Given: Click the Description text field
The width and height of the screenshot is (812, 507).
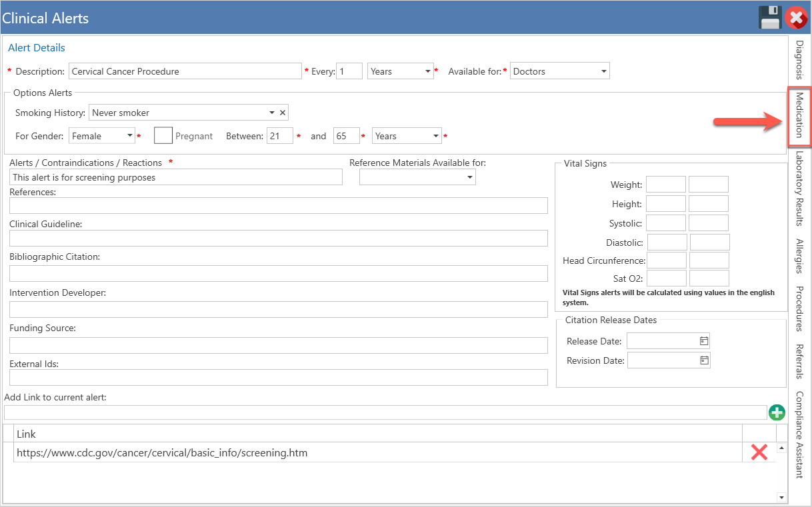Looking at the screenshot, I should [185, 71].
